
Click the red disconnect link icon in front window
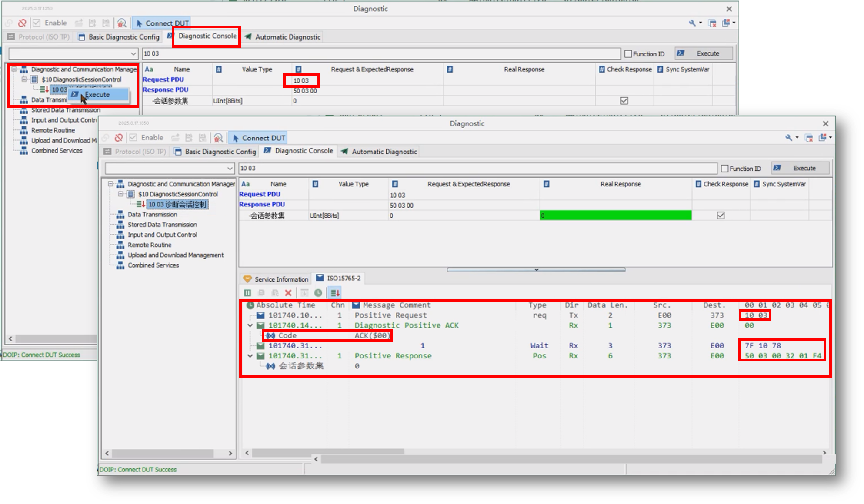(x=119, y=138)
